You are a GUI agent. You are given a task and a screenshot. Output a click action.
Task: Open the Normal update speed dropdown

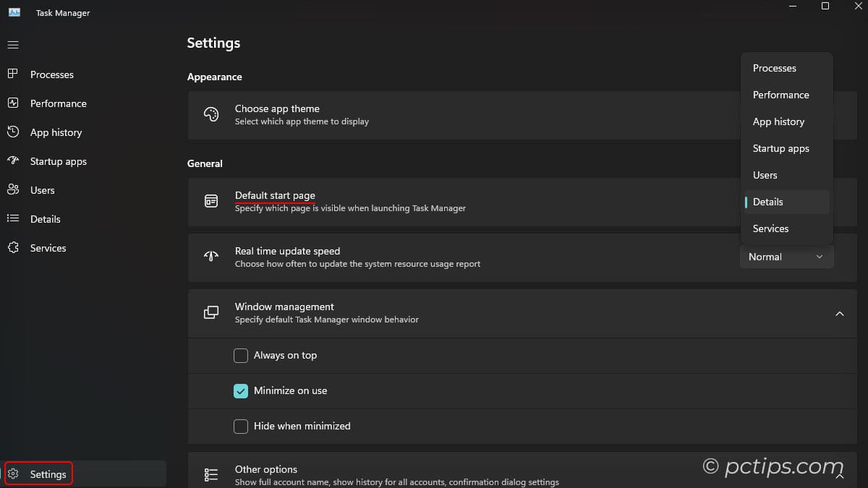786,257
